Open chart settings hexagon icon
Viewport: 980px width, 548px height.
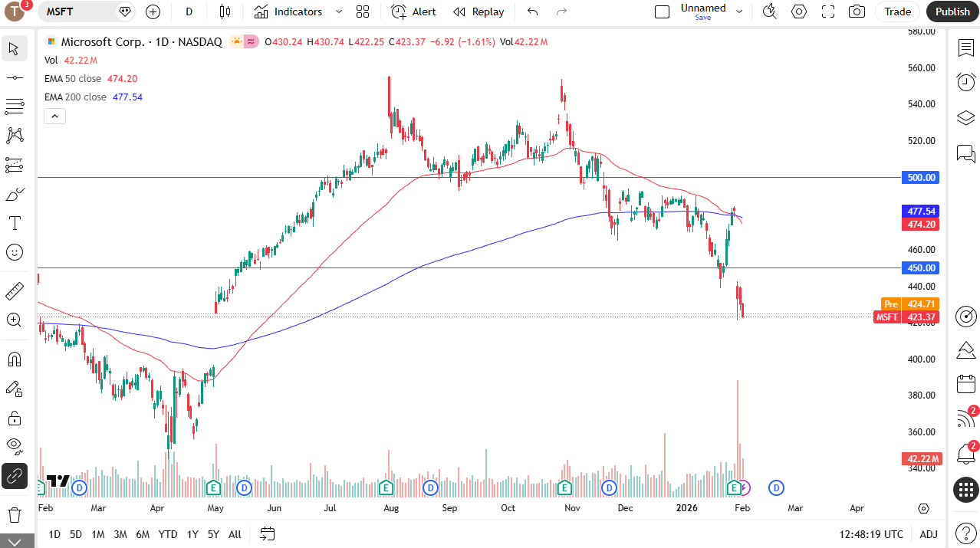tap(799, 11)
